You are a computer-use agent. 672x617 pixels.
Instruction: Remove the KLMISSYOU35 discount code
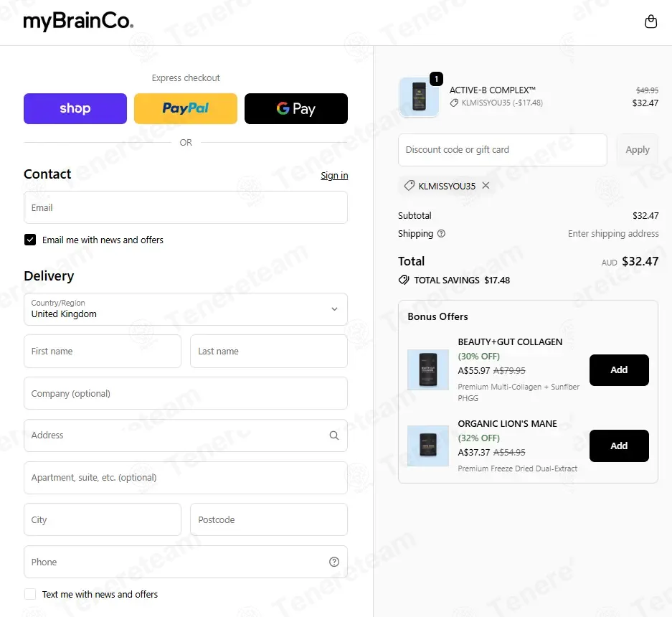(x=486, y=186)
